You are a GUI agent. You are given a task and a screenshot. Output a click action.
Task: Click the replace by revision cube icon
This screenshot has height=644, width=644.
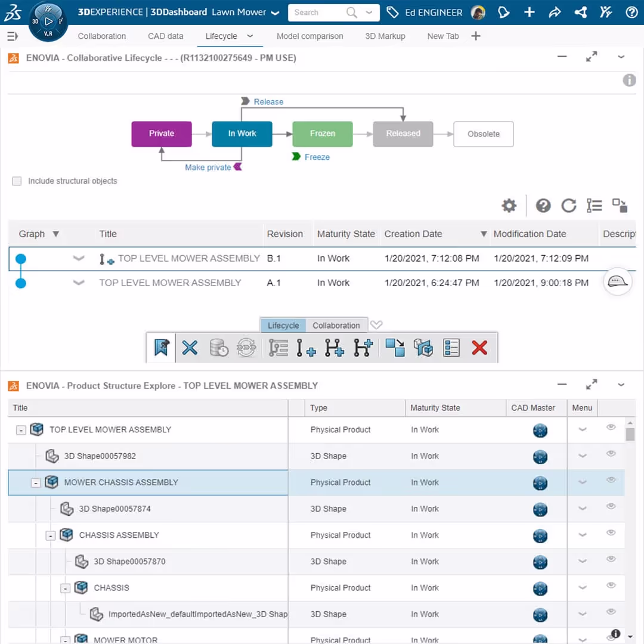[423, 348]
